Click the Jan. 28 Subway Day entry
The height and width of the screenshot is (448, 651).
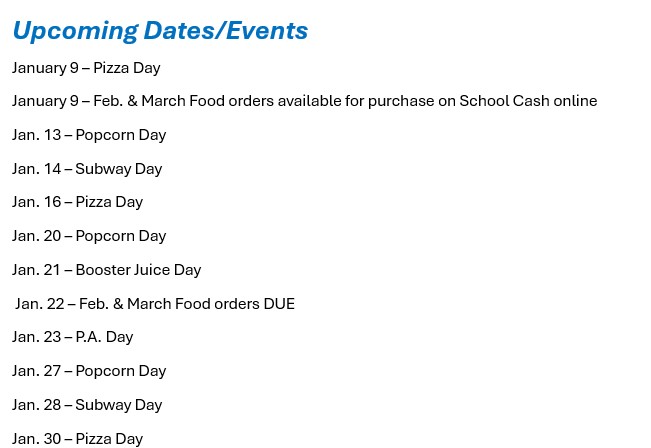pos(87,405)
